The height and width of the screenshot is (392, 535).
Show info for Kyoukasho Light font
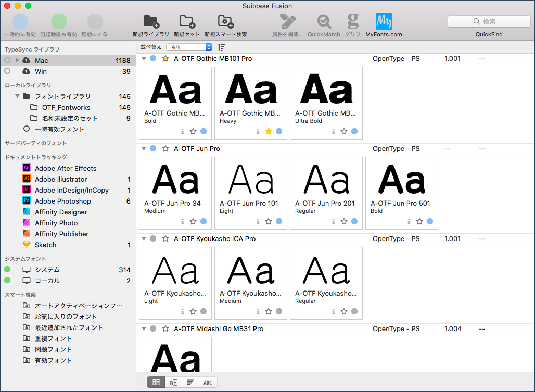click(183, 312)
